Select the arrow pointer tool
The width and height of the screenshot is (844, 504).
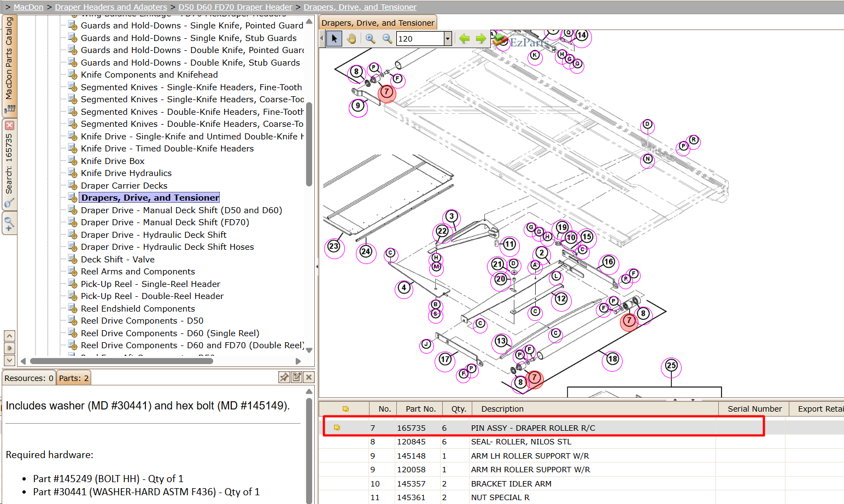(334, 39)
